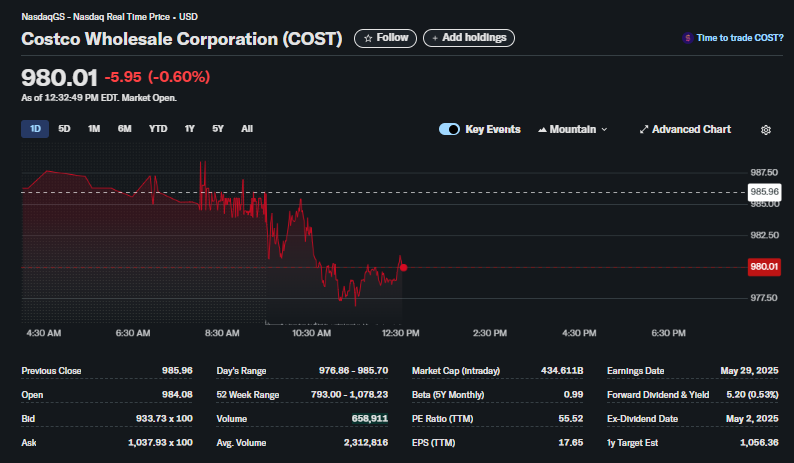Click the Volume value 658,911
The height and width of the screenshot is (463, 794).
370,418
